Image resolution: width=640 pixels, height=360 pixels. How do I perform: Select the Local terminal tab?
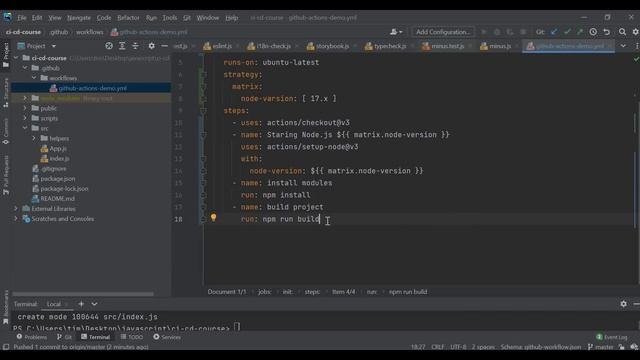click(x=53, y=304)
